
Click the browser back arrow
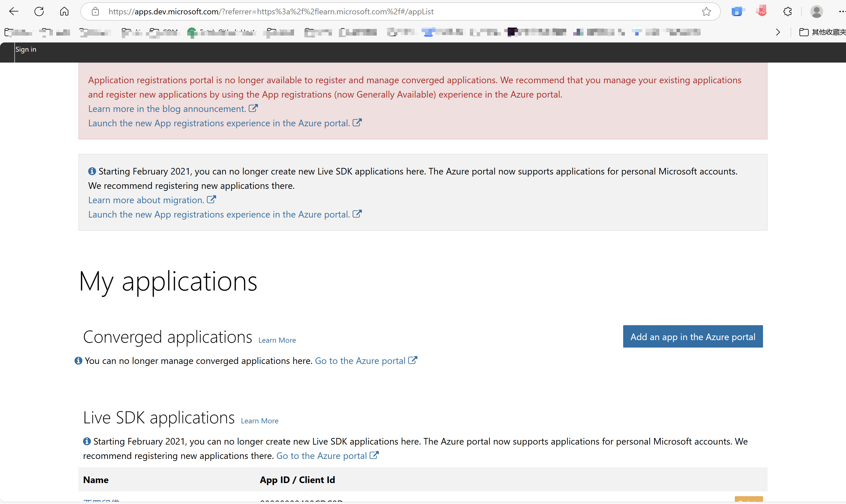tap(13, 11)
